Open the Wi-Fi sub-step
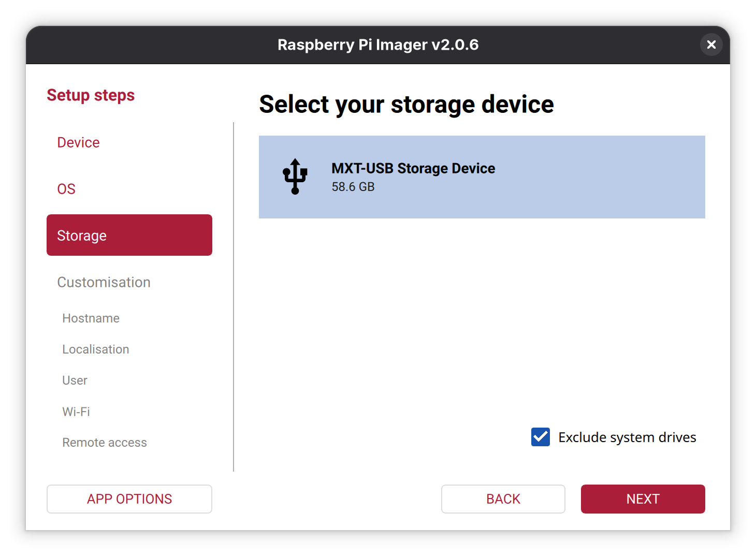 tap(76, 412)
